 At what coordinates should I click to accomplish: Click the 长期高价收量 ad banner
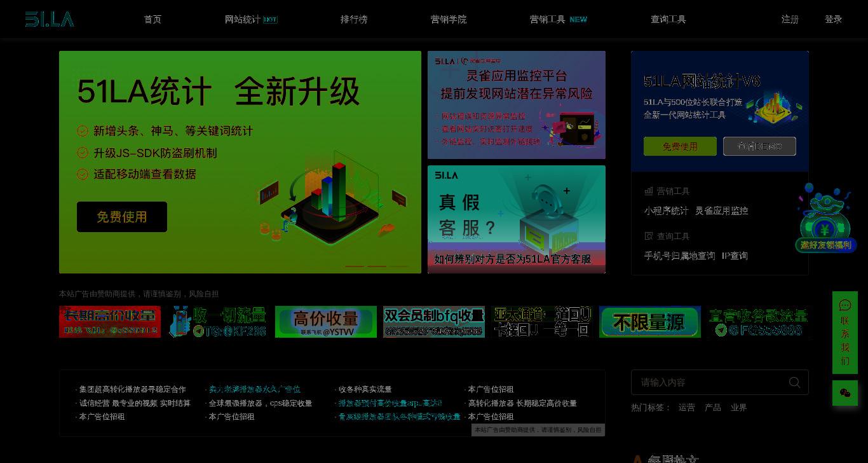(x=110, y=322)
